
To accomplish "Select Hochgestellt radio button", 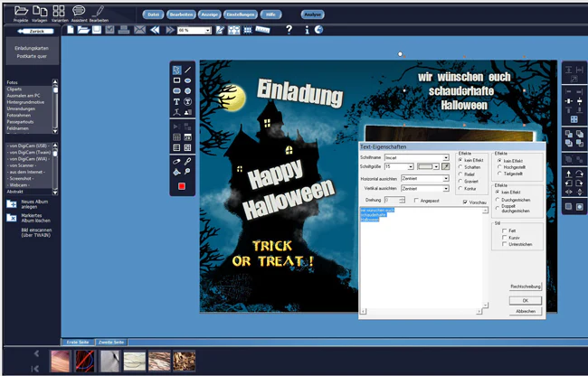I will tap(499, 167).
